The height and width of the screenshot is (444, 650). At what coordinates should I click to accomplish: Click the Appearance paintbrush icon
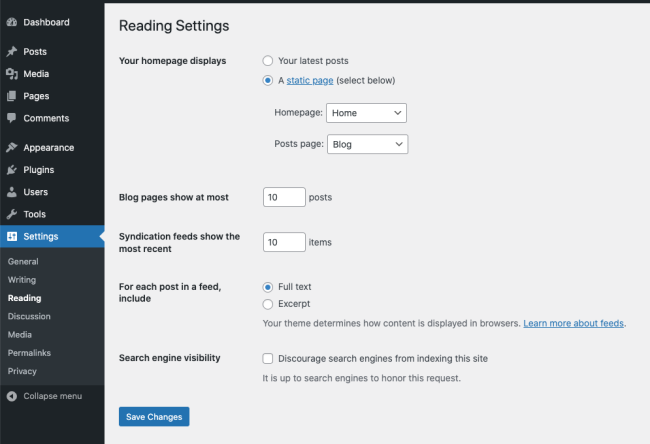(12, 148)
